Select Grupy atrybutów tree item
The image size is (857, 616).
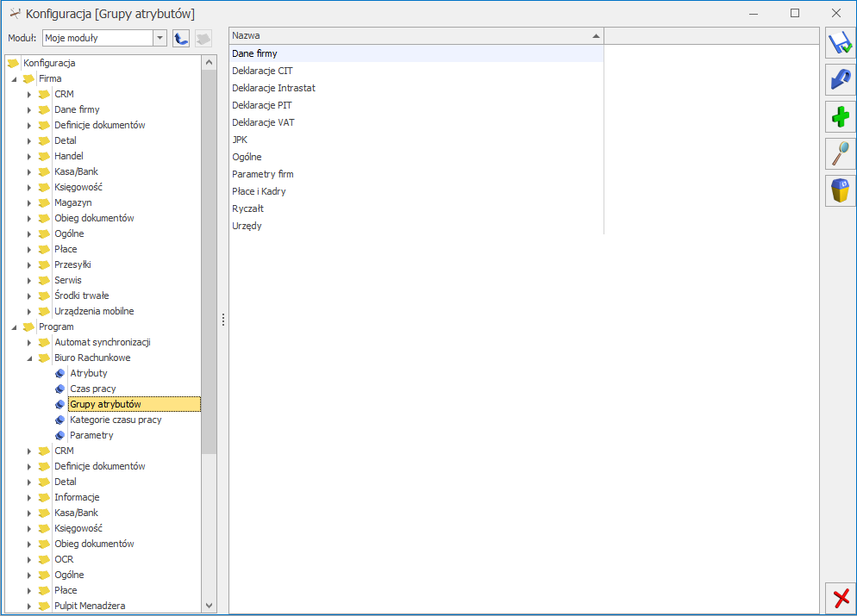(x=134, y=404)
